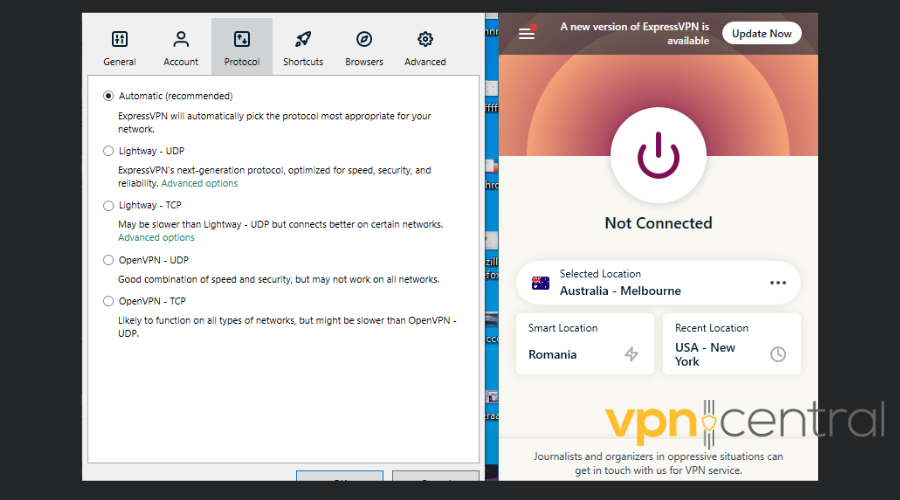Click the journalists and organizers message
900x500 pixels.
click(658, 463)
